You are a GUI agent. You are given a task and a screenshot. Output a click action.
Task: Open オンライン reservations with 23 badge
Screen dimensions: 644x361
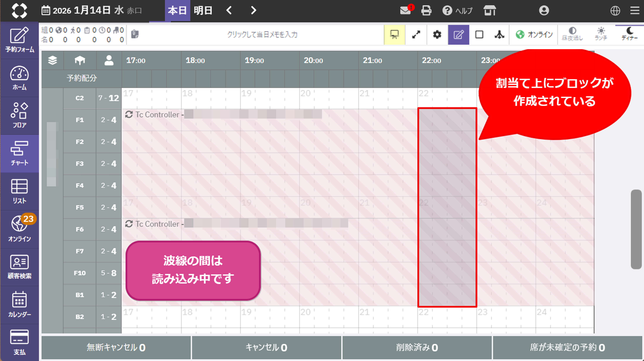19,229
